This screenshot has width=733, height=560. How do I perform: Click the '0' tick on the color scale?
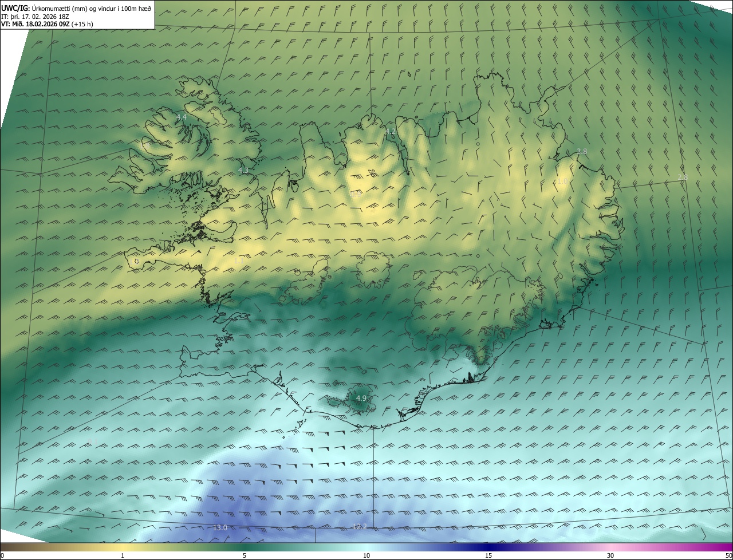[2, 555]
